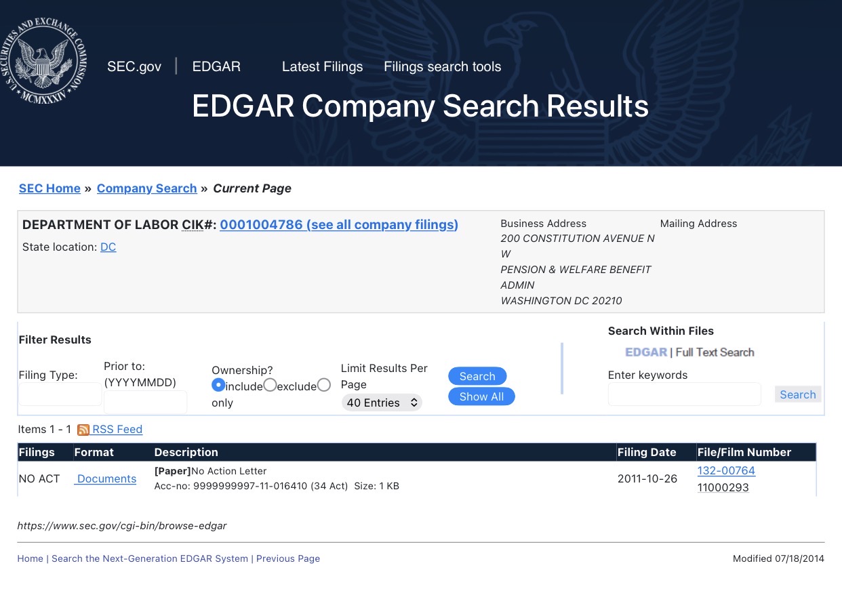Open the 40 Entries results dropdown
Image resolution: width=842 pixels, height=616 pixels.
382,403
